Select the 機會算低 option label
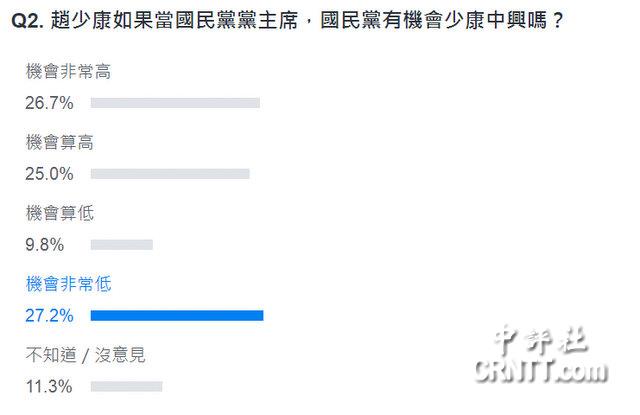Viewport: 640px width, 415px height. 60,213
